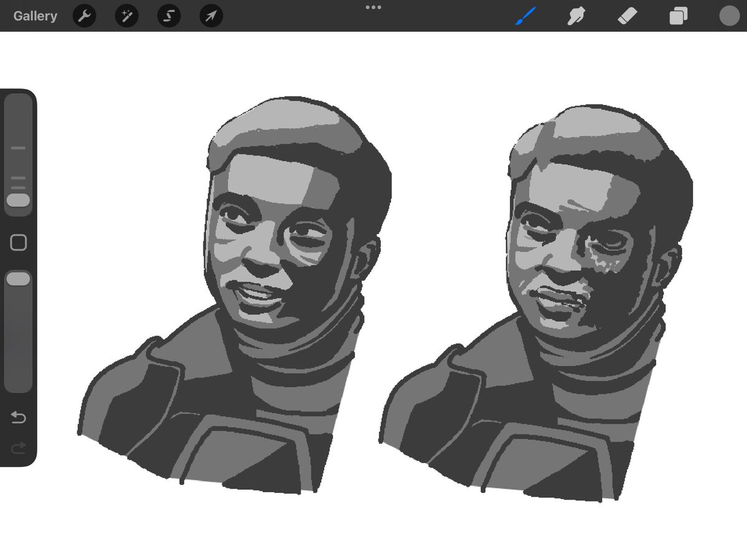Tap the square modify button in sidebar
The height and width of the screenshot is (560, 747).
19,243
